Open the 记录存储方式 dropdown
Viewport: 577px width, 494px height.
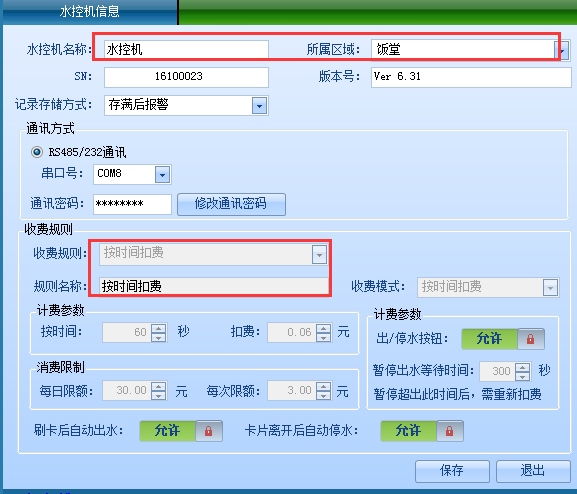point(259,106)
